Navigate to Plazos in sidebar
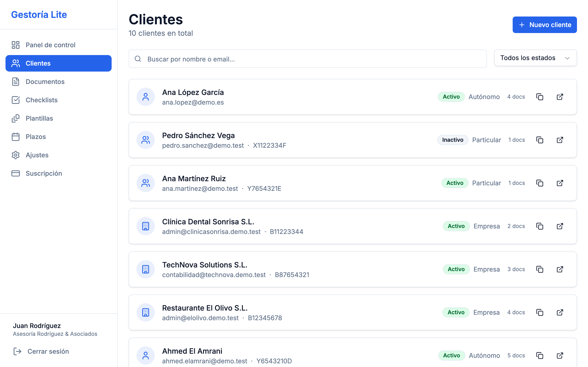This screenshot has height=367, width=588. pyautogui.click(x=36, y=137)
